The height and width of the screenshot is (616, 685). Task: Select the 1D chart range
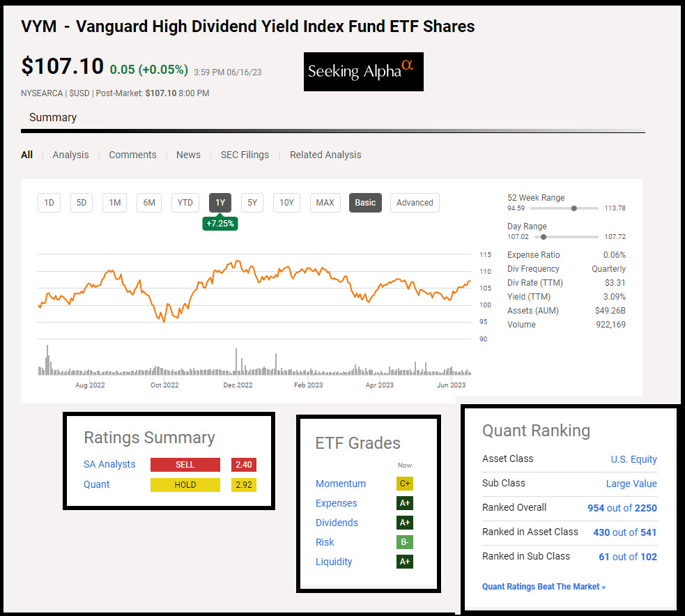pos(49,203)
